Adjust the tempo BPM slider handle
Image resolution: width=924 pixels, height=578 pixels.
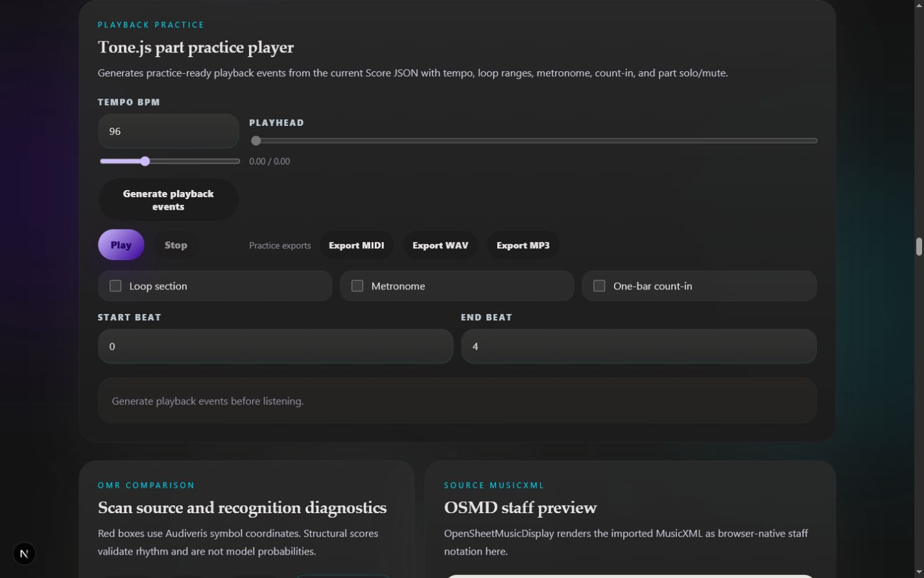click(145, 161)
